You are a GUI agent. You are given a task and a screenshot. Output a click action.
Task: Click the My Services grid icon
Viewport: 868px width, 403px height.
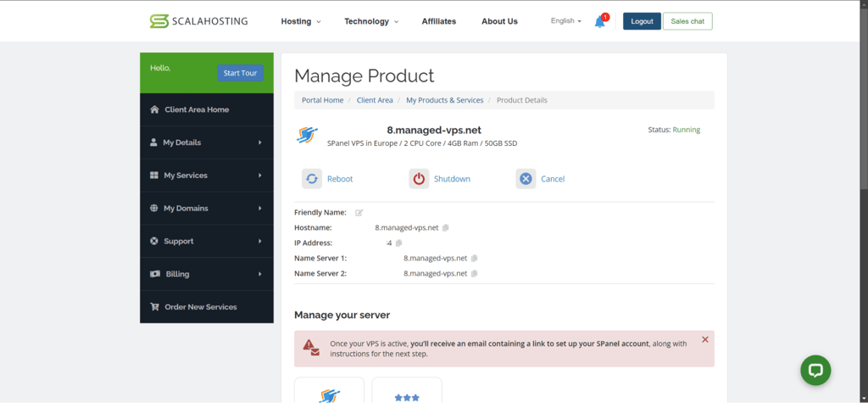pos(154,175)
